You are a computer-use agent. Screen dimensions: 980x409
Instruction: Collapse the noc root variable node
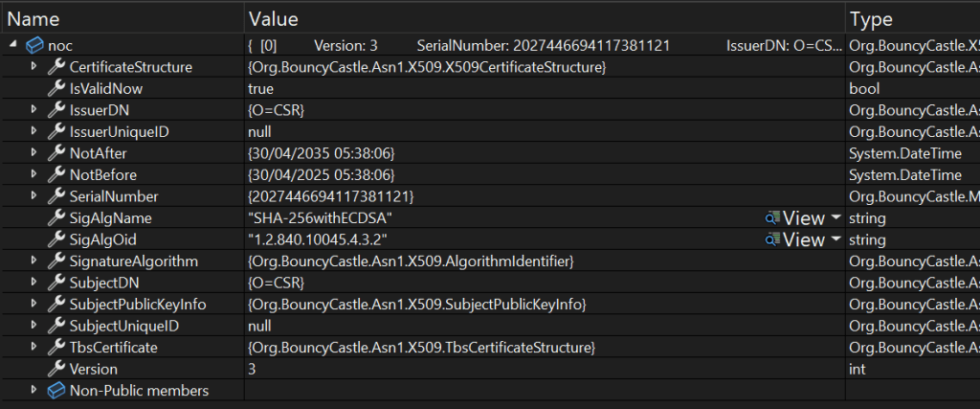12,45
